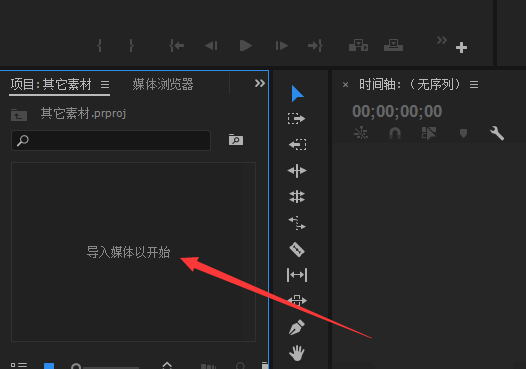The height and width of the screenshot is (369, 526).
Task: Choose the Ripple Edit tool
Action: click(x=297, y=171)
